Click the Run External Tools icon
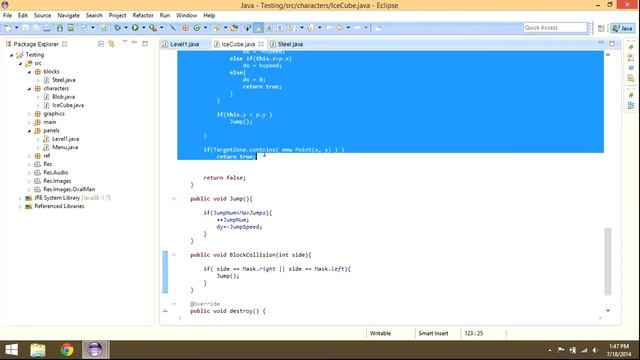 [x=153, y=28]
